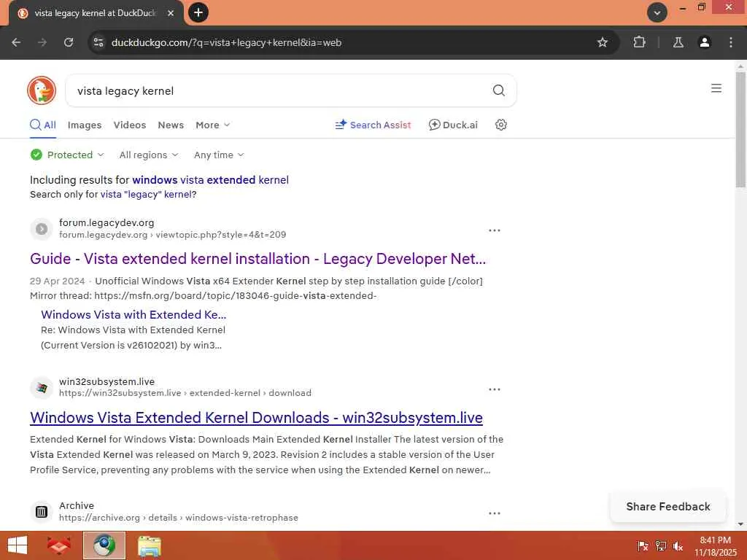Image resolution: width=747 pixels, height=560 pixels.
Task: Switch to Videos tab
Action: click(130, 125)
